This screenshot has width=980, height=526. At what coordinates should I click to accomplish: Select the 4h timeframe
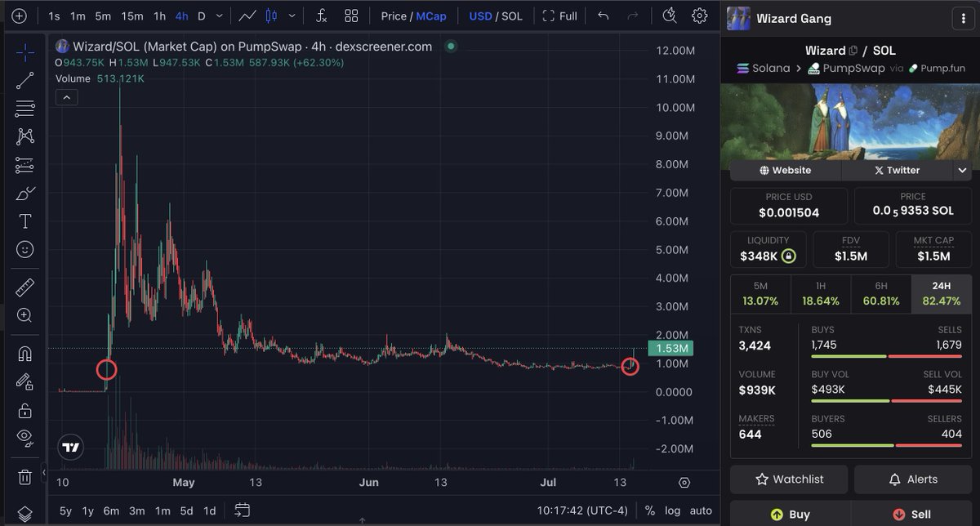[x=181, y=16]
